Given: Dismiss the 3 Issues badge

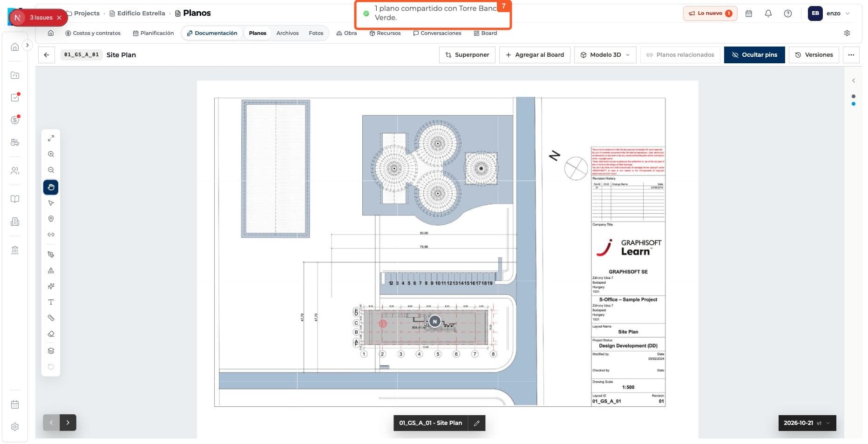Looking at the screenshot, I should pyautogui.click(x=59, y=18).
